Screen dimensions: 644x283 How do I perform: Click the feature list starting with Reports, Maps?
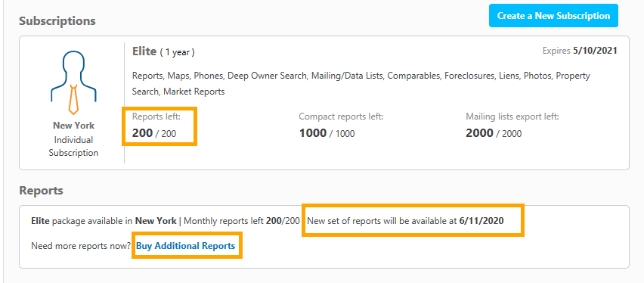click(x=361, y=83)
